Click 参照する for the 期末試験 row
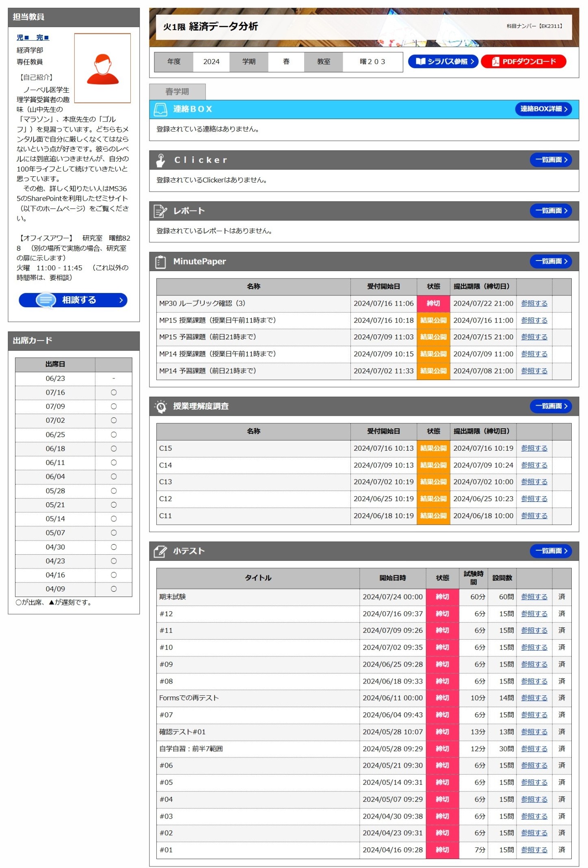The image size is (588, 868). (x=534, y=597)
